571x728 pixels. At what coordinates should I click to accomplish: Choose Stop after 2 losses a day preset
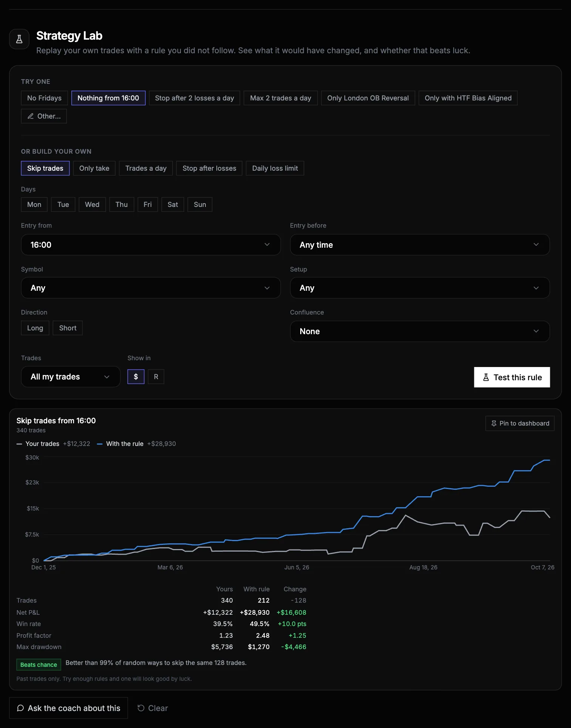[x=194, y=98]
